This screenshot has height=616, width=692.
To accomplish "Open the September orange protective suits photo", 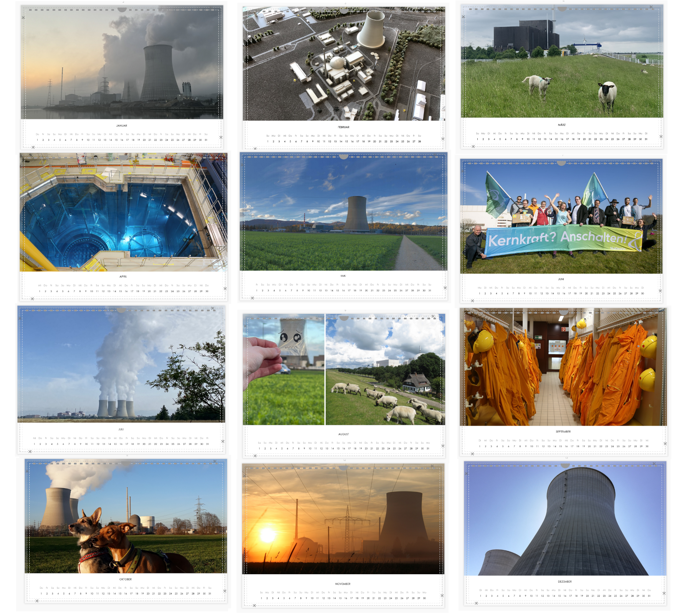I will (563, 368).
